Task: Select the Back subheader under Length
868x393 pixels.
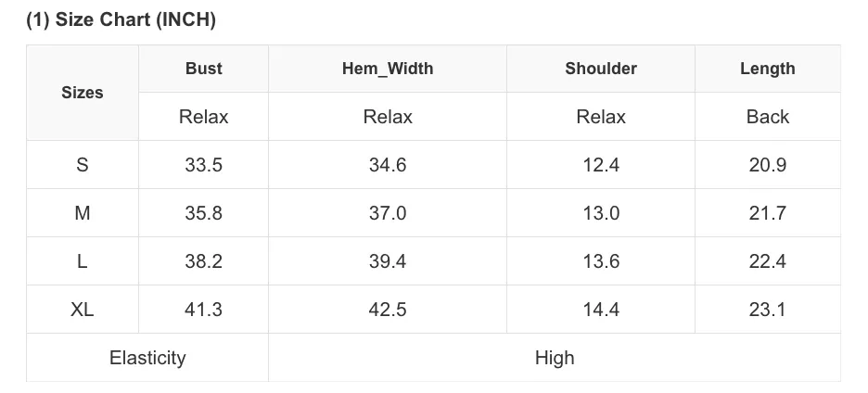Action: pyautogui.click(x=767, y=117)
